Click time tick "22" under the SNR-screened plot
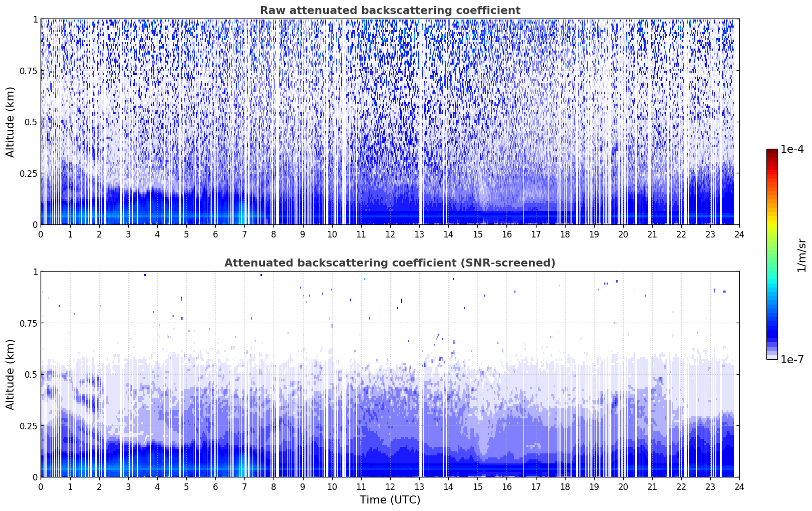This screenshot has width=812, height=511. pos(681,486)
